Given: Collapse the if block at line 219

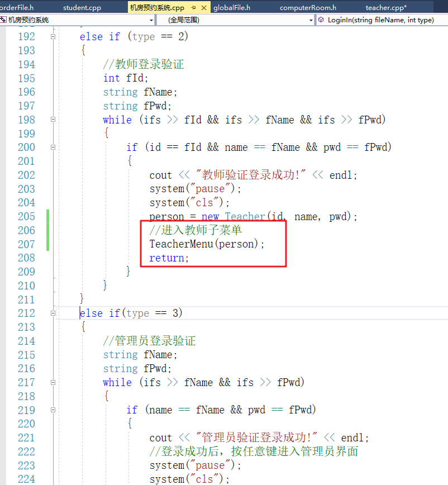Looking at the screenshot, I should pyautogui.click(x=53, y=410).
